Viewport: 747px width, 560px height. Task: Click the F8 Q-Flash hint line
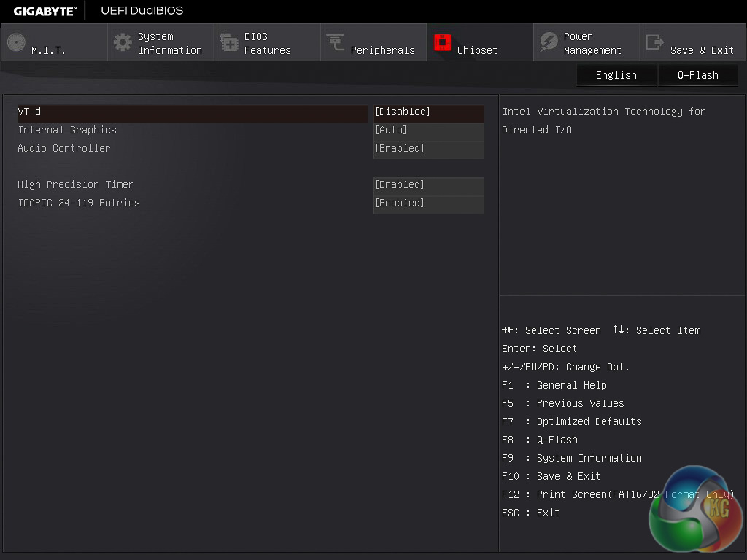click(540, 440)
